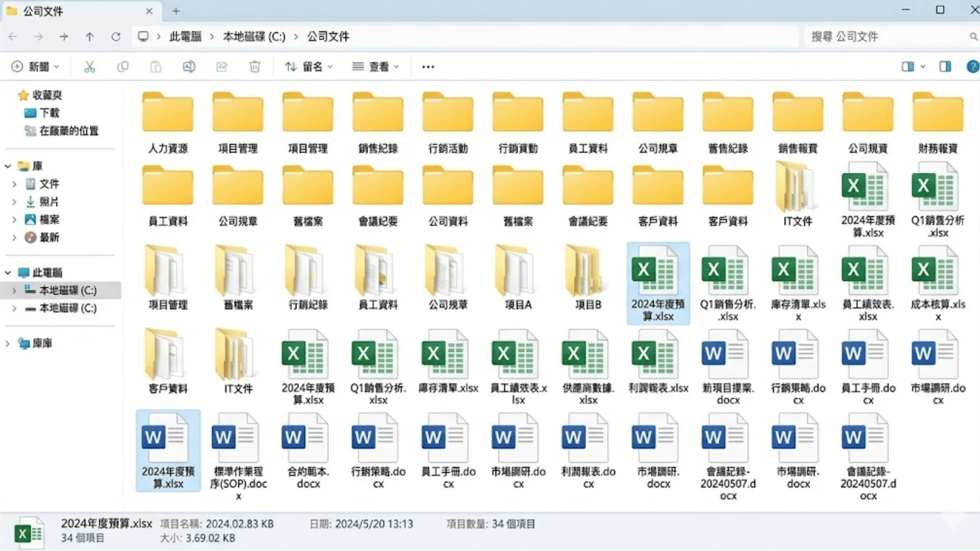Click the Copy icon in the toolbar
Screen dimensions: 980x551
click(123, 67)
